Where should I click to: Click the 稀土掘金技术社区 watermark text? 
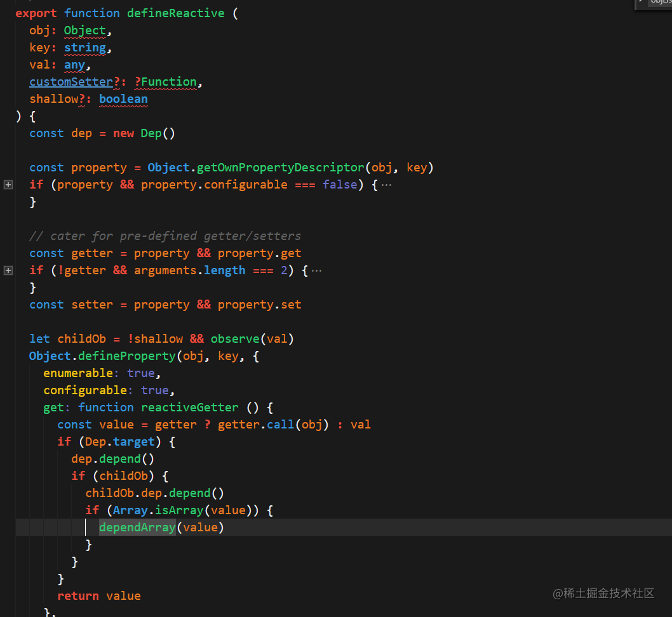click(x=603, y=594)
